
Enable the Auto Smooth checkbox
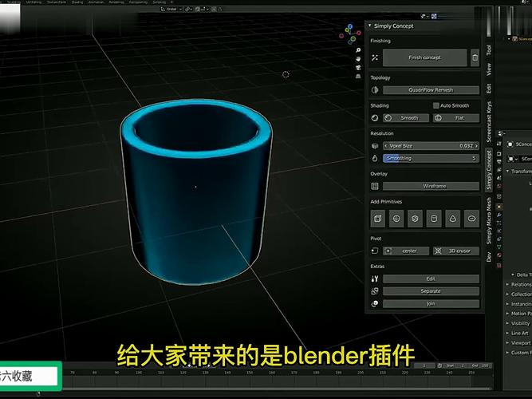[436, 105]
